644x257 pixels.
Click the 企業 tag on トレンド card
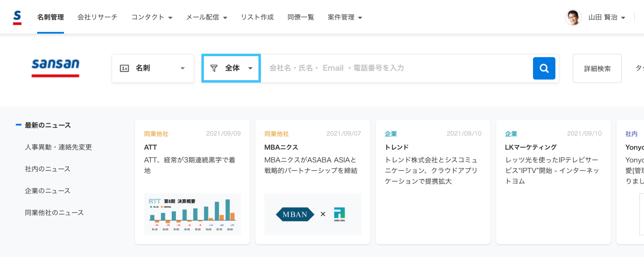(x=391, y=134)
